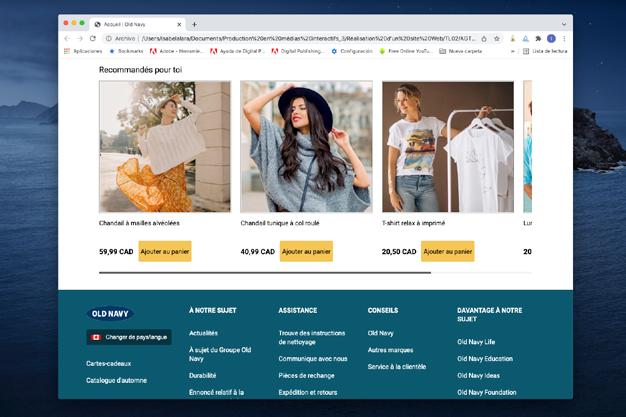626x417 pixels.
Task: Bookmark this page with the star icon
Action: point(497,39)
